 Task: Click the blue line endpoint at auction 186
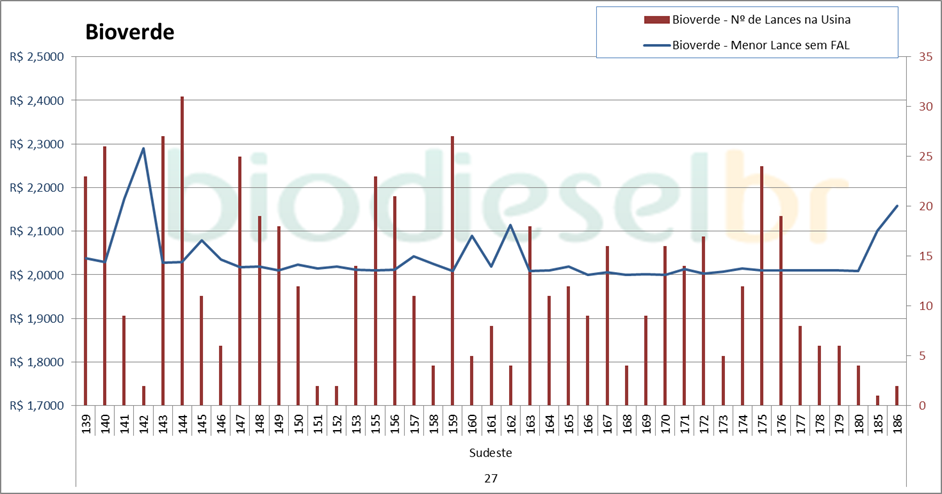[897, 206]
